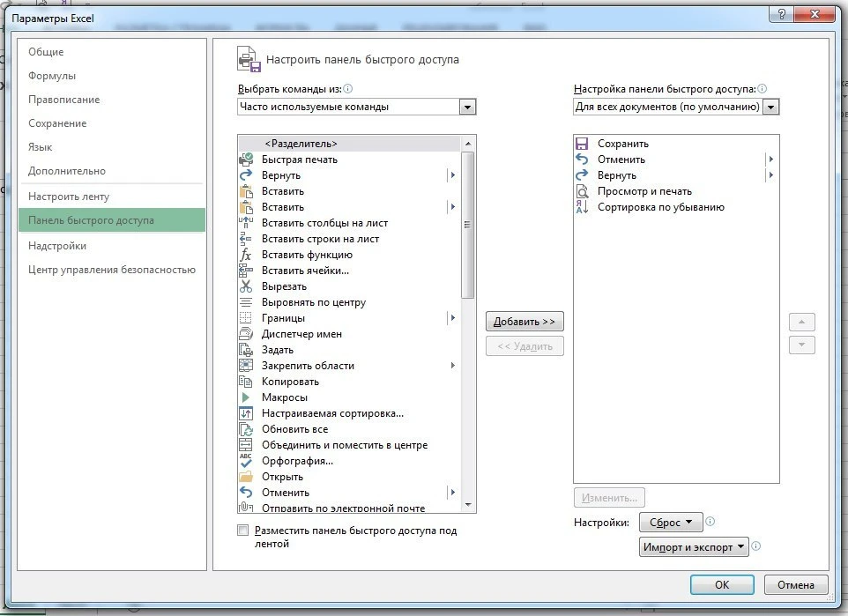This screenshot has width=848, height=616.
Task: Click the Копировать copy icon
Action: pos(246,382)
